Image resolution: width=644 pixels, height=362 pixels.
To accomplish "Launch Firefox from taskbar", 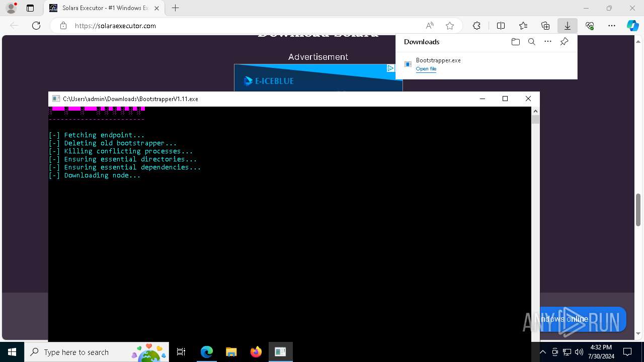I will pyautogui.click(x=256, y=352).
